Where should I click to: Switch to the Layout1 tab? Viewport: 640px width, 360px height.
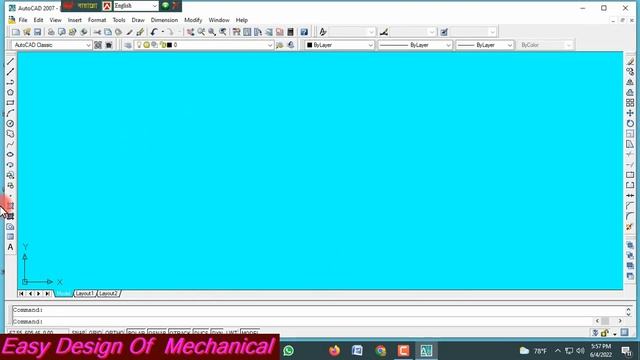(x=85, y=293)
